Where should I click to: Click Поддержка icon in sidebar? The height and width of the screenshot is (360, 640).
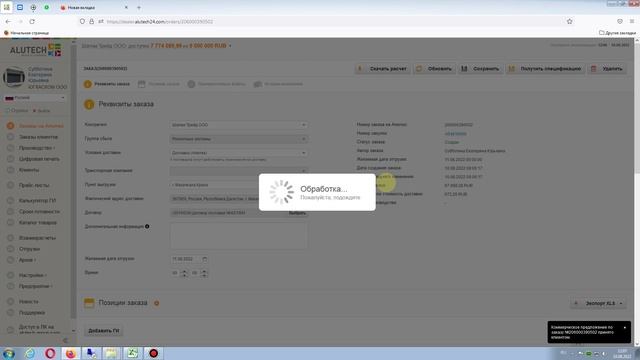11,313
